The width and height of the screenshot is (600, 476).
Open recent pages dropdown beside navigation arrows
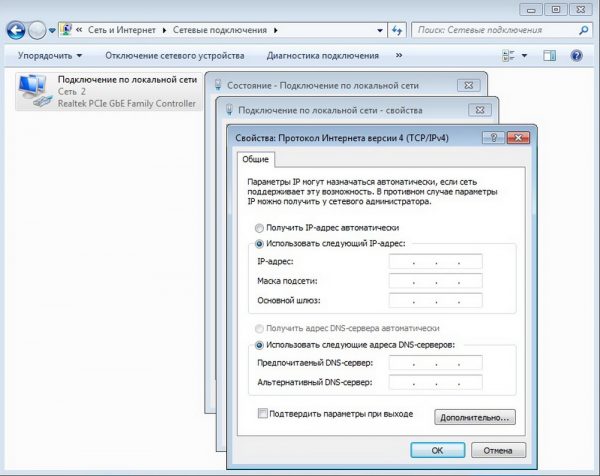[x=52, y=31]
